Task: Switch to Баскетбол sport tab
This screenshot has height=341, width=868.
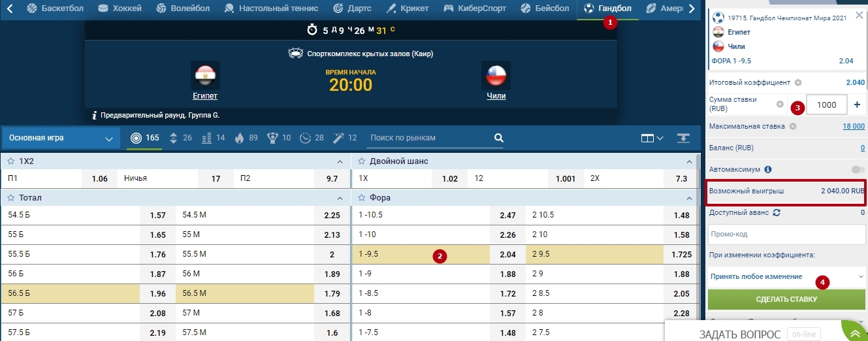Action: pos(54,8)
